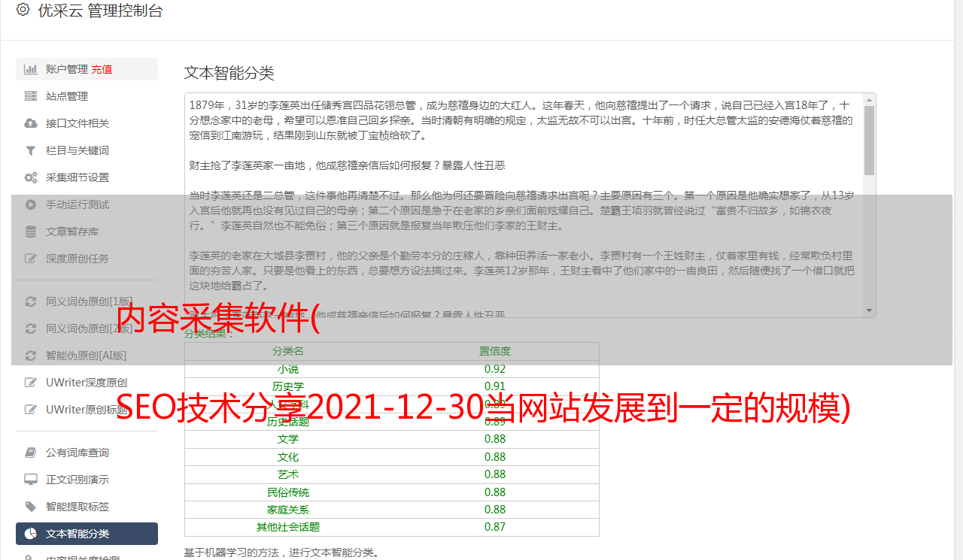Click the play circle icon for 手动运行测试
The height and width of the screenshot is (560, 963).
click(31, 204)
